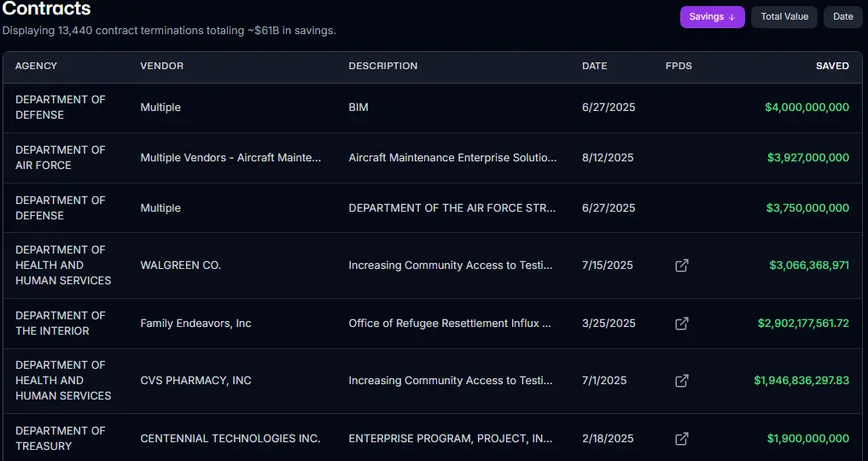Select the $3,750,000,000 saved amount
868x461 pixels.
[x=807, y=208]
